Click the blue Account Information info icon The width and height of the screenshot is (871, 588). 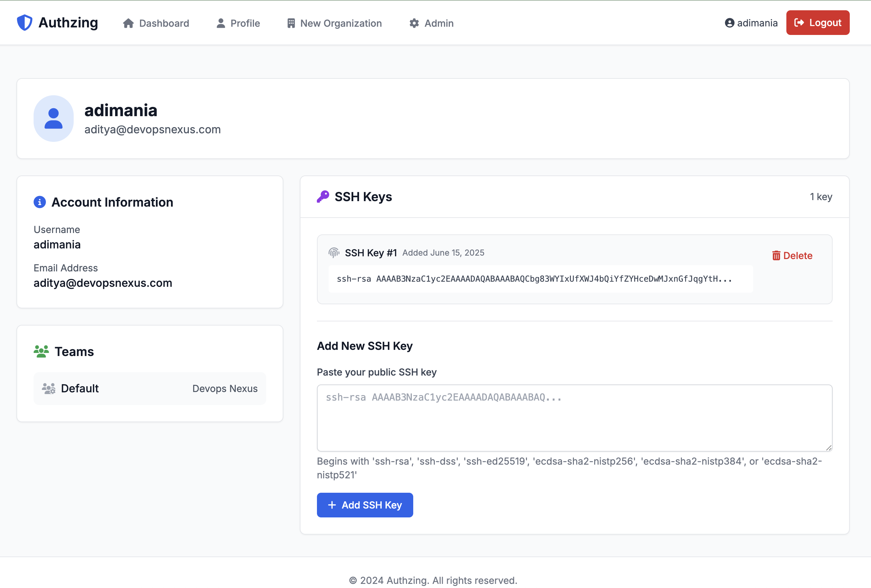coord(40,202)
